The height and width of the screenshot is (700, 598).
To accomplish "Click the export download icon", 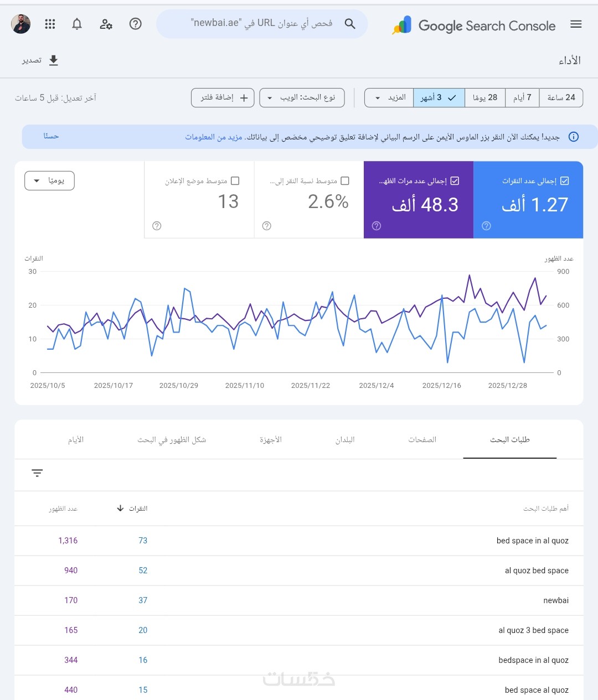I will click(x=54, y=60).
